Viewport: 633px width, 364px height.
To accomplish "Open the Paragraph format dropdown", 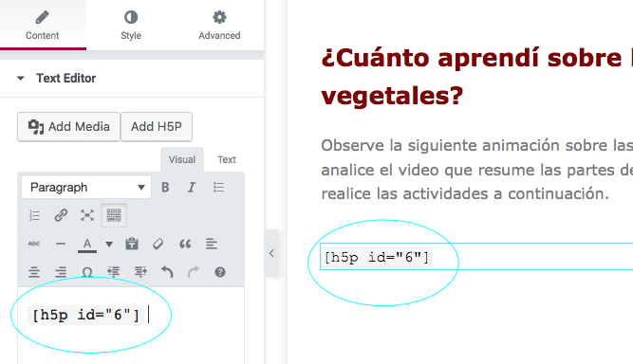I will coord(86,187).
